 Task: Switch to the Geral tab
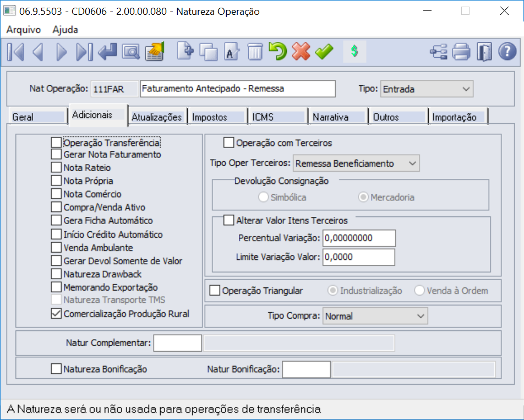click(38, 117)
